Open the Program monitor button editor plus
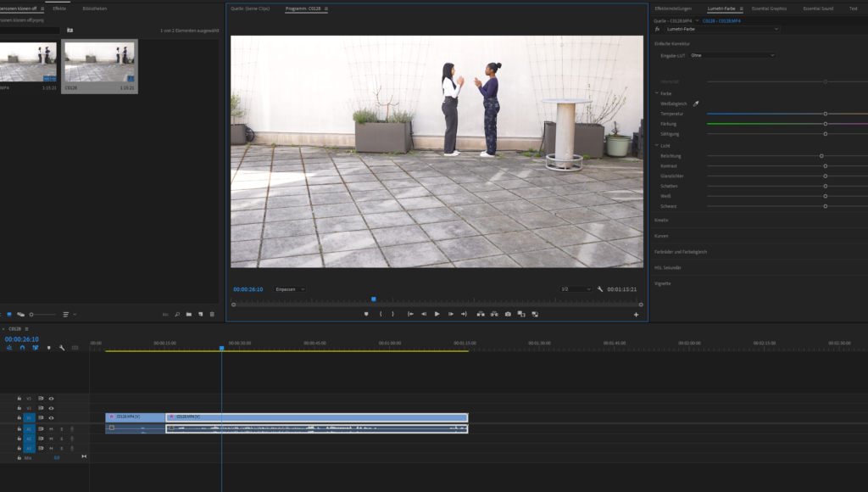The height and width of the screenshot is (492, 868). [636, 315]
